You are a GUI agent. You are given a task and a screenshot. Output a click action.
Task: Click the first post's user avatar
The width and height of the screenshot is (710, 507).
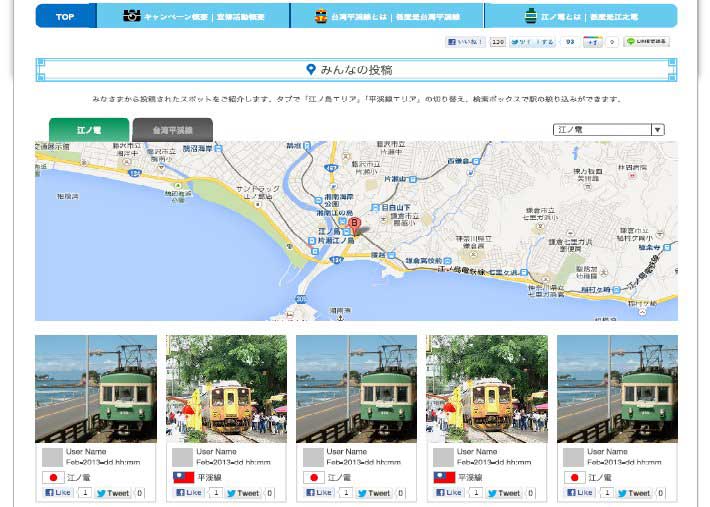[x=52, y=457]
